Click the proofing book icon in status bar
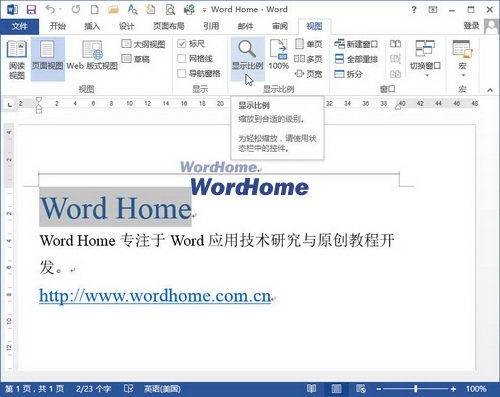500x397 pixels. [128, 389]
